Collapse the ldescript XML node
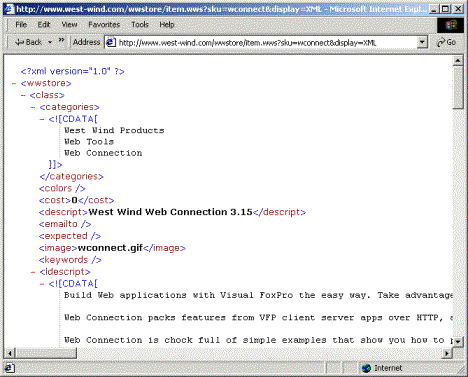This screenshot has height=377, width=468. [x=33, y=272]
